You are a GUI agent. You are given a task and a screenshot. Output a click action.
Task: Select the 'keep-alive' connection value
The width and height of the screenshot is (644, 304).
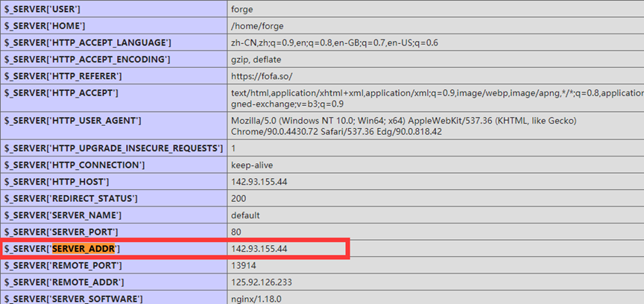pyautogui.click(x=253, y=165)
